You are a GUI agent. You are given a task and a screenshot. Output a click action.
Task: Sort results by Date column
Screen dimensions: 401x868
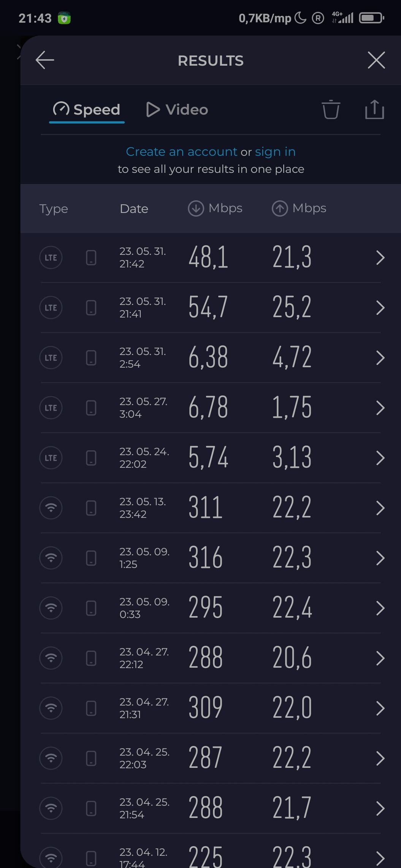click(134, 209)
